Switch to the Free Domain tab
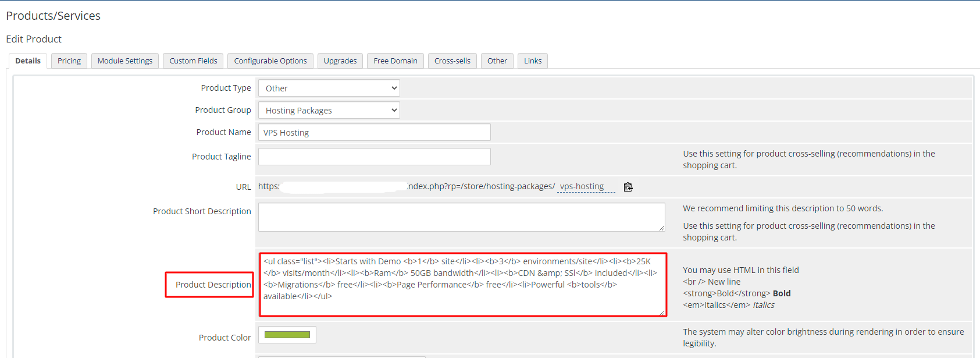Image resolution: width=980 pixels, height=358 pixels. click(x=395, y=61)
